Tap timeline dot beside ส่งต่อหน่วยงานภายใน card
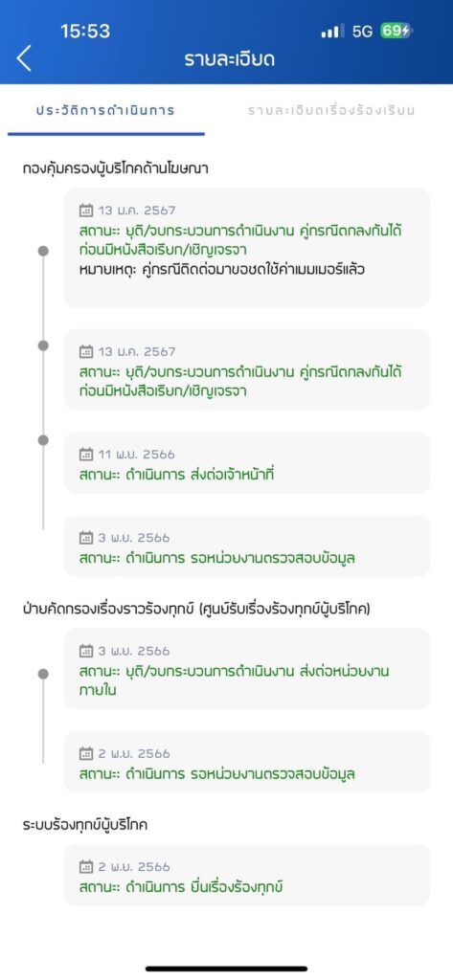This screenshot has height=980, width=453. pyautogui.click(x=43, y=674)
